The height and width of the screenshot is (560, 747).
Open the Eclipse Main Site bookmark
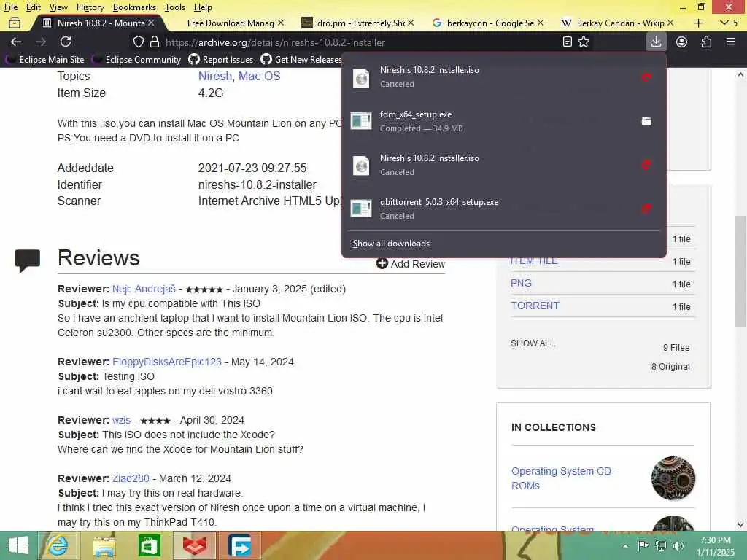[x=46, y=60]
